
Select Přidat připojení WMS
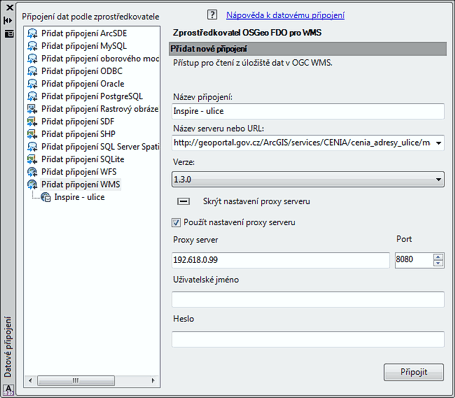click(81, 184)
